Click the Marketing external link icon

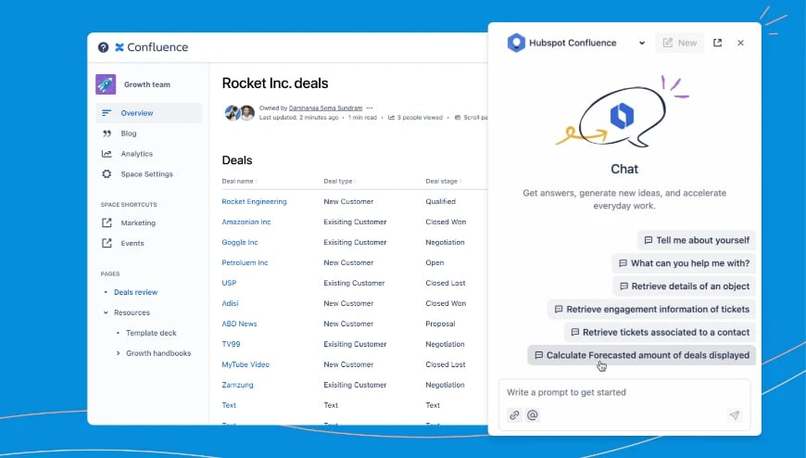pyautogui.click(x=106, y=223)
